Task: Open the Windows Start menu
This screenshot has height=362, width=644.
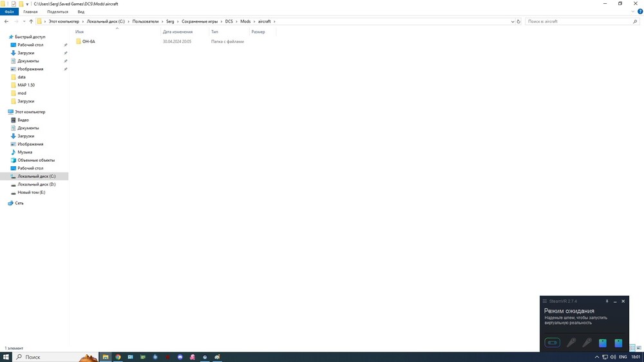Action: point(6,357)
